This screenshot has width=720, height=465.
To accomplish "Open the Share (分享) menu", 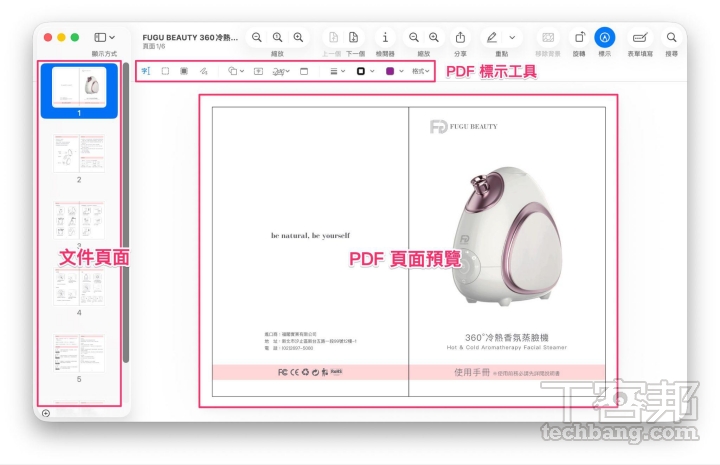I will click(x=460, y=38).
